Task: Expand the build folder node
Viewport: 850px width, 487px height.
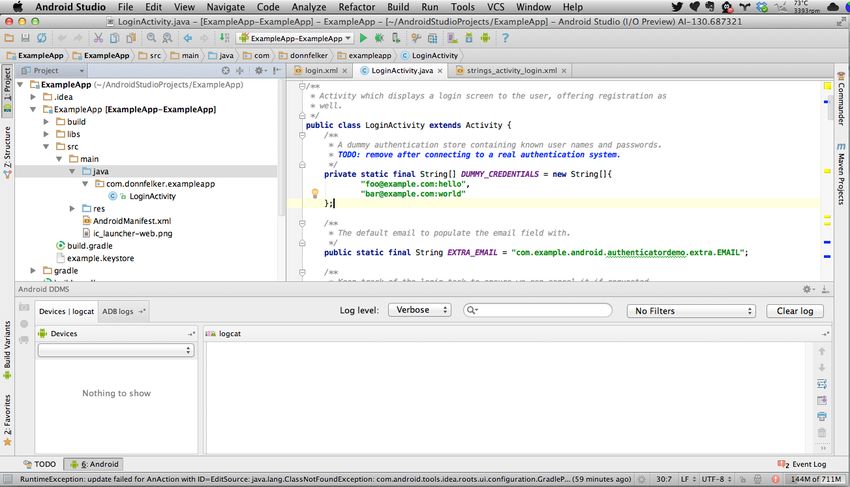Action: click(46, 122)
